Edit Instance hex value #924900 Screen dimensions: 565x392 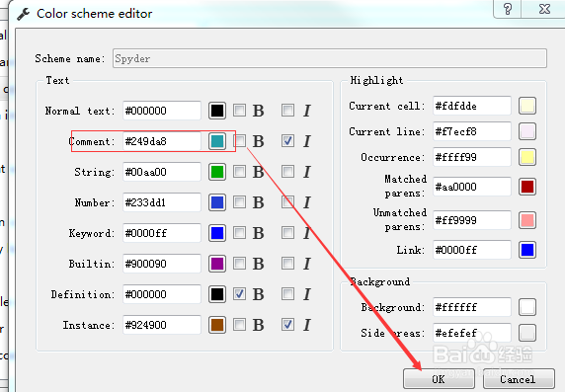[162, 325]
